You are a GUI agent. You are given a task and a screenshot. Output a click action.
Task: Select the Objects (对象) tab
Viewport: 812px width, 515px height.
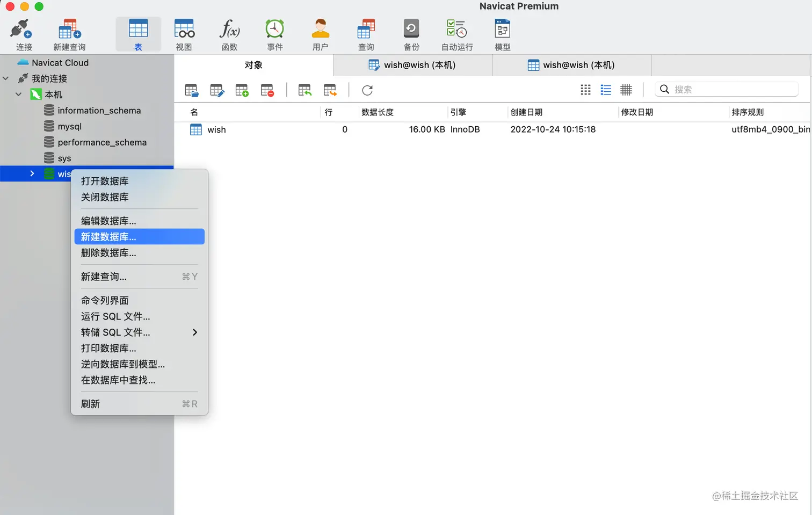pos(253,65)
